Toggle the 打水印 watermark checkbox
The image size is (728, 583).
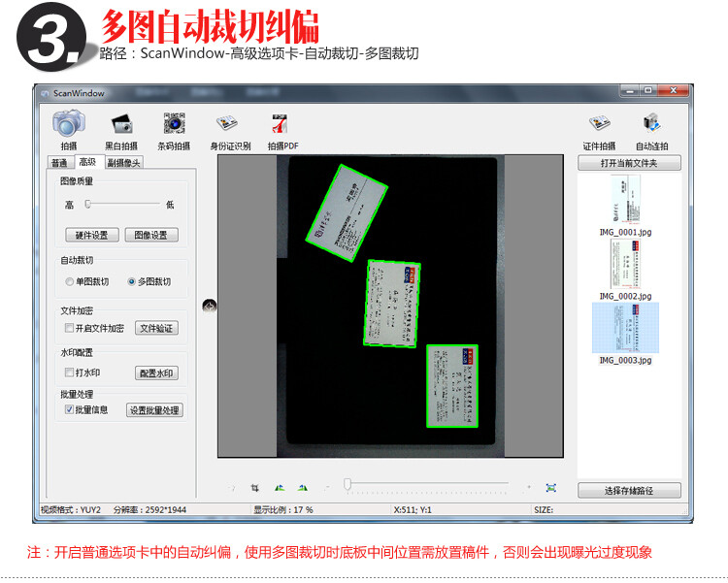coord(69,373)
